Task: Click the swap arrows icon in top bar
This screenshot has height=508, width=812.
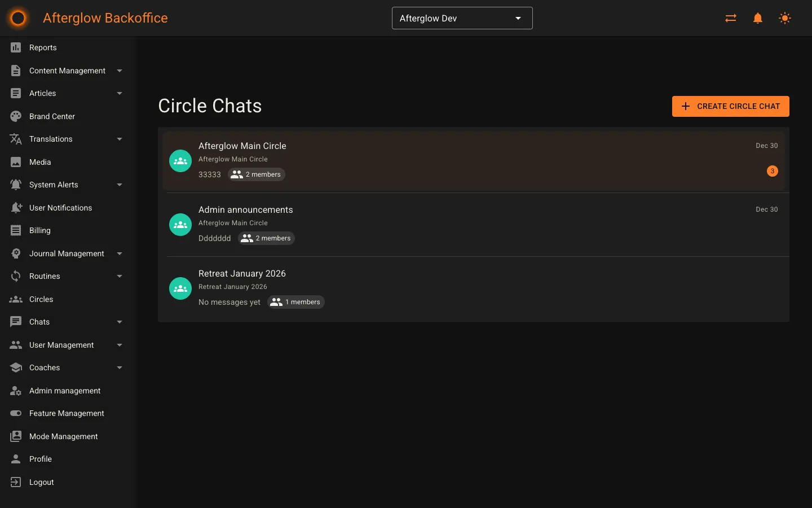Action: point(730,17)
